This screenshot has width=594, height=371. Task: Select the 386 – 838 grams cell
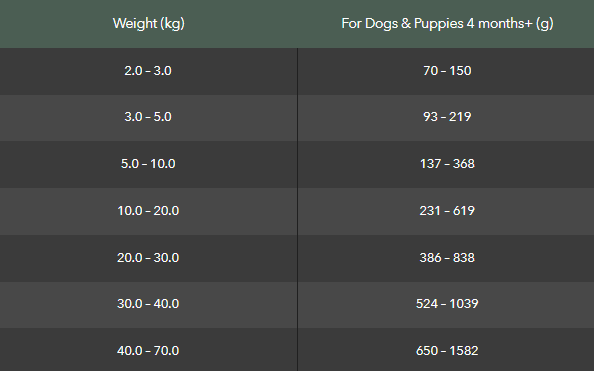pos(447,258)
